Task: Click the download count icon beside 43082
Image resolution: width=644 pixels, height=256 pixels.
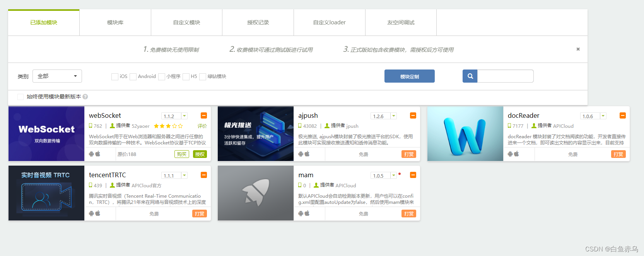Action: [300, 126]
